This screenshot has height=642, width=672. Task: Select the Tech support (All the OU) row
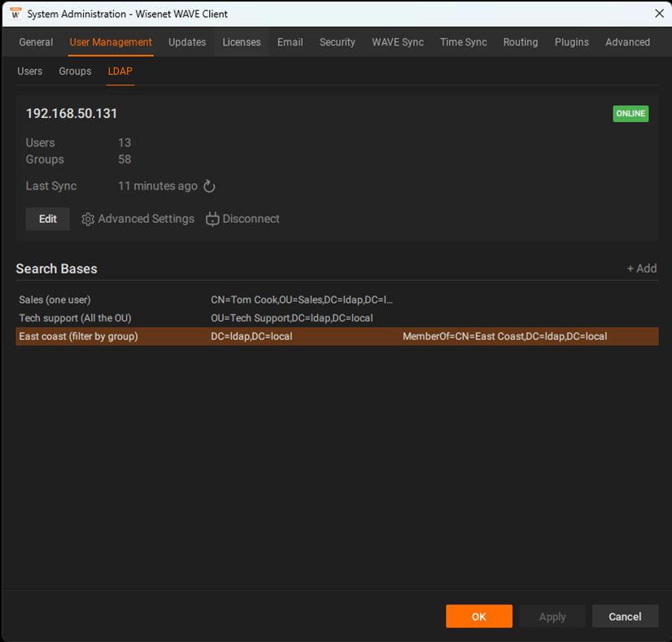tap(337, 318)
